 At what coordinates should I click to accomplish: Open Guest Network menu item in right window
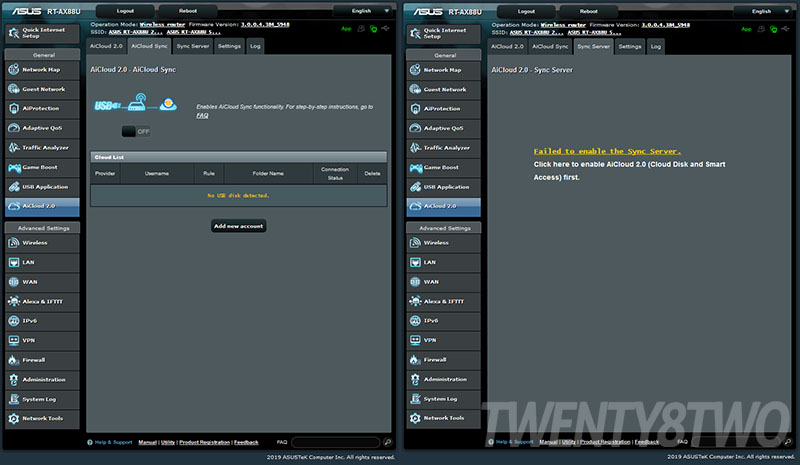444,89
